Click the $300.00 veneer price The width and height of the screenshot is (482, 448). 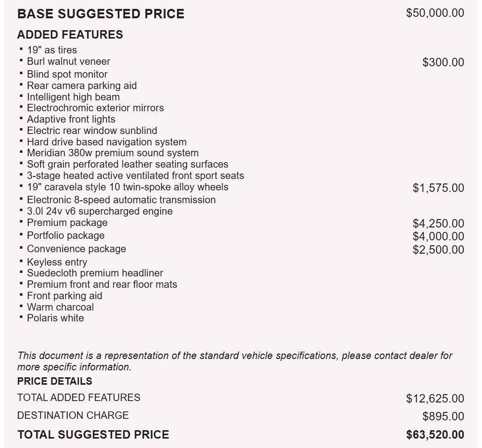point(443,62)
